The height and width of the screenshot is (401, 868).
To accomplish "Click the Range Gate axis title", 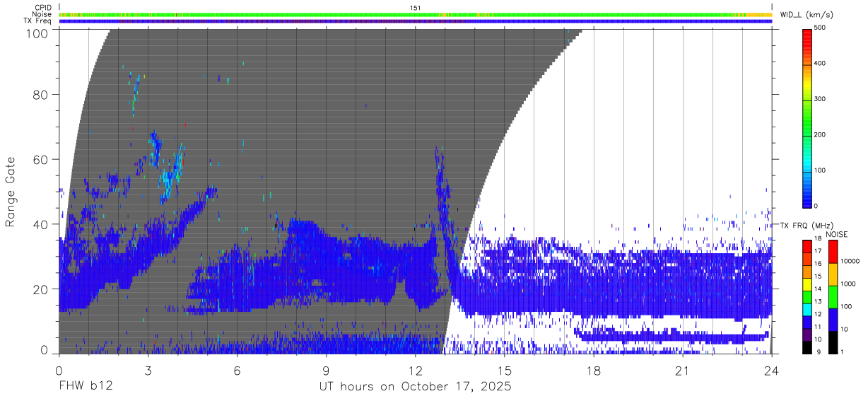I will [x=11, y=192].
